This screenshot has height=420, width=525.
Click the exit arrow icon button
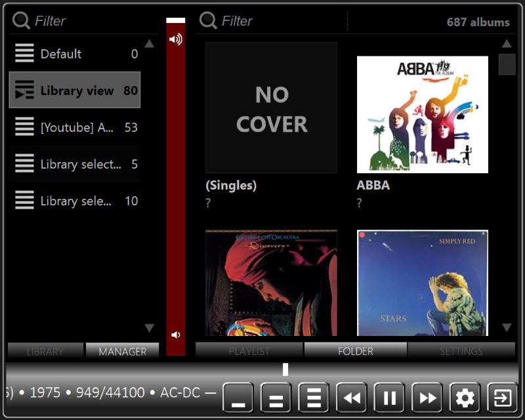[x=503, y=398]
